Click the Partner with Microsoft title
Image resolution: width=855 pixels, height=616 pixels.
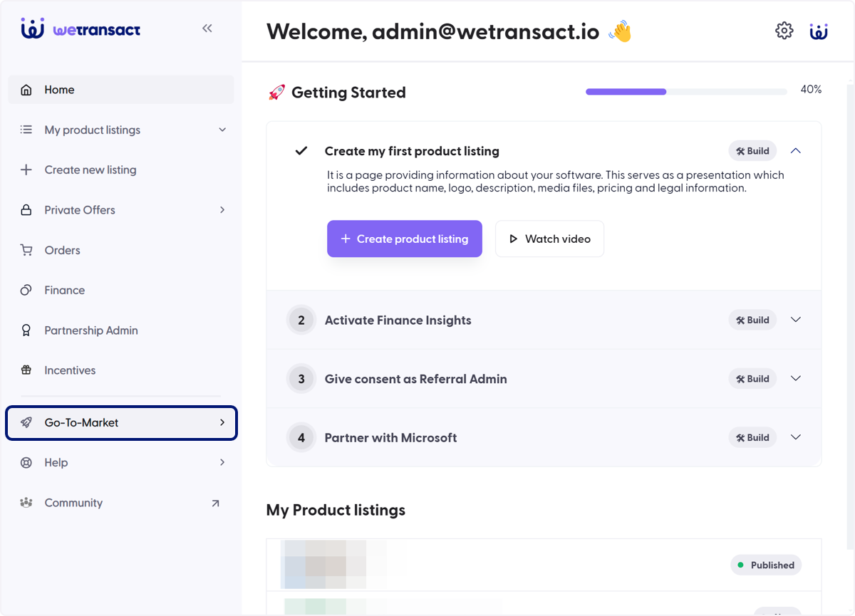pyautogui.click(x=390, y=437)
